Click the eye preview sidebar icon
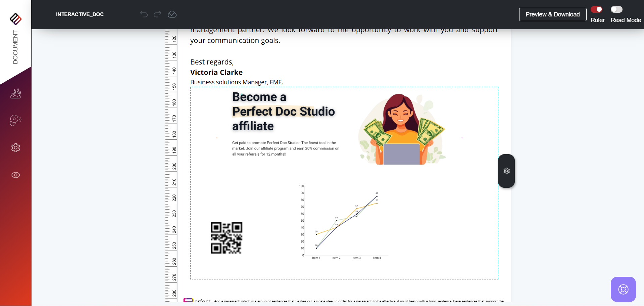The height and width of the screenshot is (306, 644). tap(16, 175)
